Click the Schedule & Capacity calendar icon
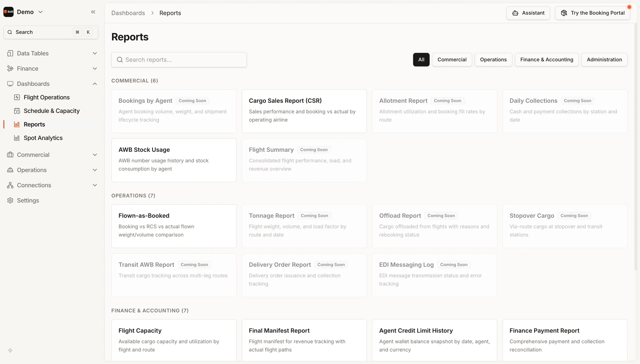The width and height of the screenshot is (640, 364). (x=17, y=111)
